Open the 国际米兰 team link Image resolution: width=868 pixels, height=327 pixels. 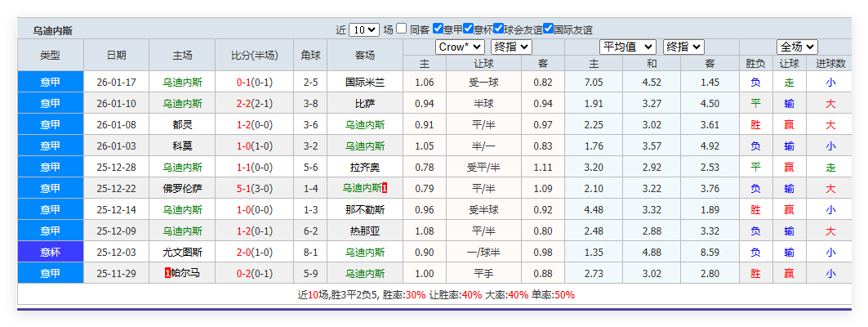click(x=364, y=83)
